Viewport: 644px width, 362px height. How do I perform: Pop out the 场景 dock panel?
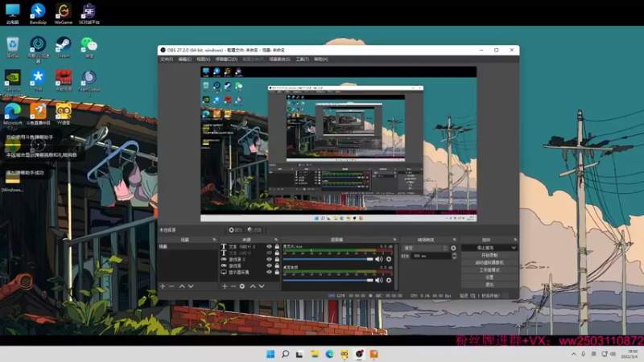click(214, 239)
